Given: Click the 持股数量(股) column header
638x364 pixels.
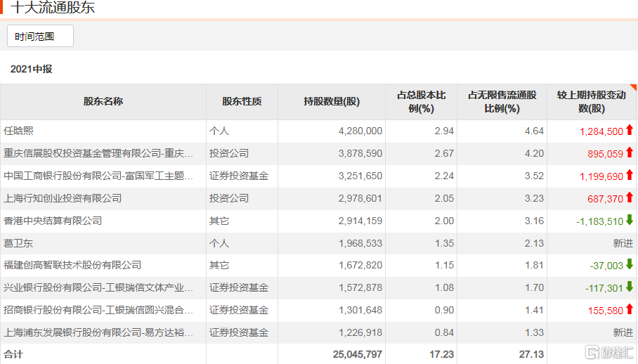Looking at the screenshot, I should point(332,102).
